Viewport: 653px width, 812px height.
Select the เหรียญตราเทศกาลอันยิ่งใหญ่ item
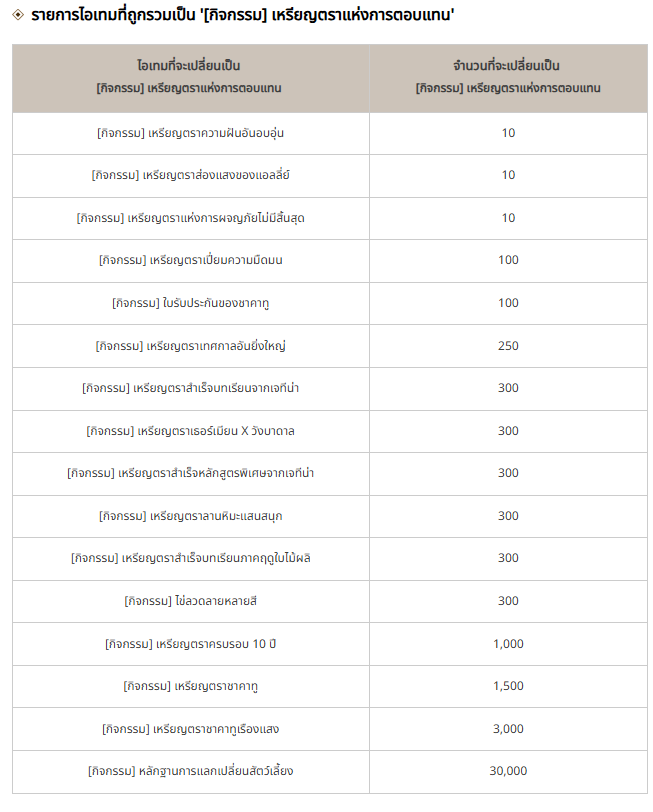tap(191, 346)
